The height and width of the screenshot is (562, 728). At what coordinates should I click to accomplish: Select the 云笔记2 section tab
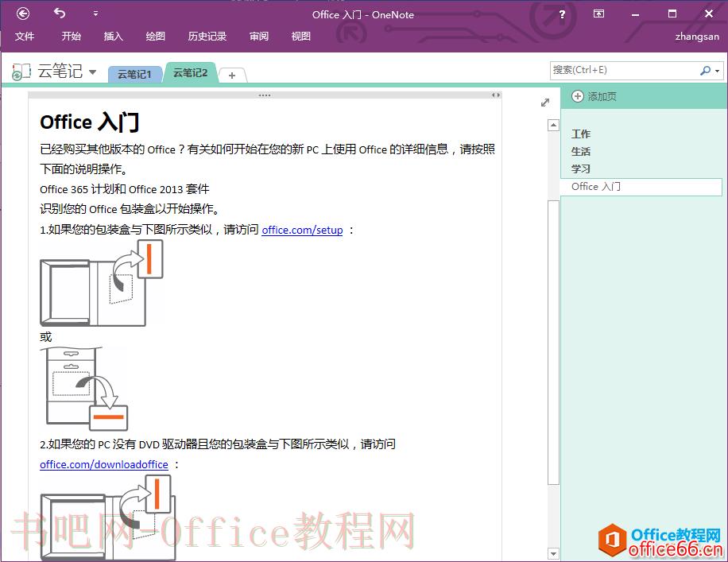(x=191, y=73)
